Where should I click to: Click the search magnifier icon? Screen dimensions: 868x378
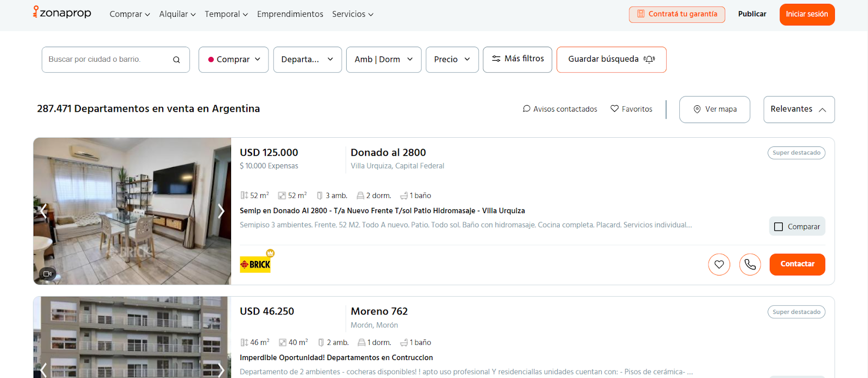tap(176, 60)
